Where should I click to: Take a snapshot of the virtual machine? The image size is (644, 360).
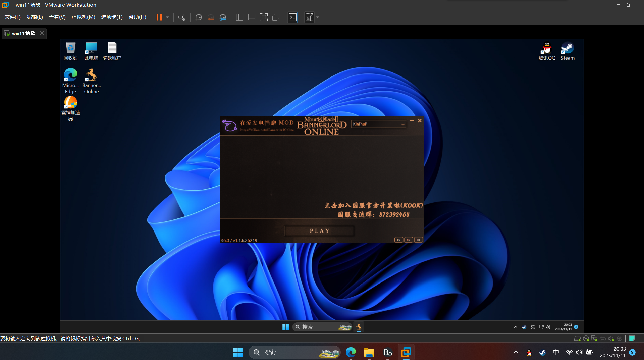tap(199, 17)
